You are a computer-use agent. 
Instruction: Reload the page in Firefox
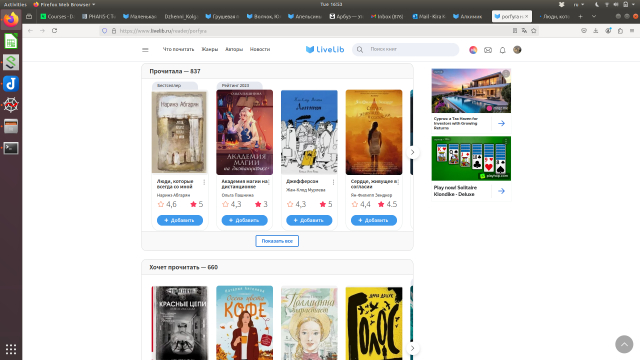pyautogui.click(x=54, y=31)
